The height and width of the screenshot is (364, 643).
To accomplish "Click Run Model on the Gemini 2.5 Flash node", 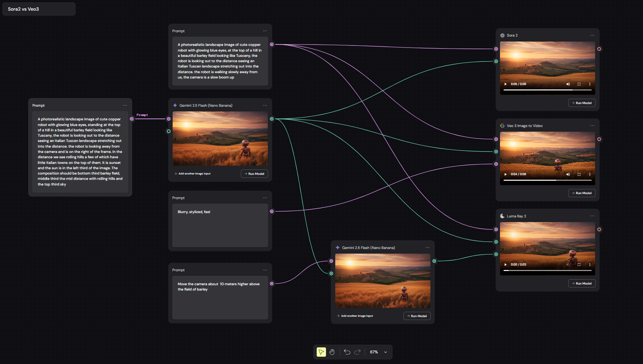I will tap(254, 174).
